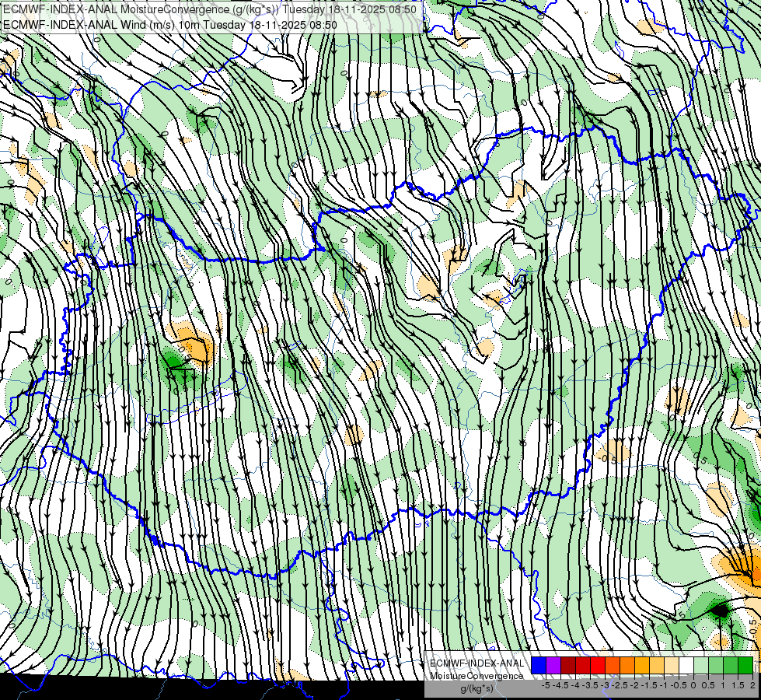
Task: Select the white legend swatch between -0.5 and 0
Action: click(686, 665)
